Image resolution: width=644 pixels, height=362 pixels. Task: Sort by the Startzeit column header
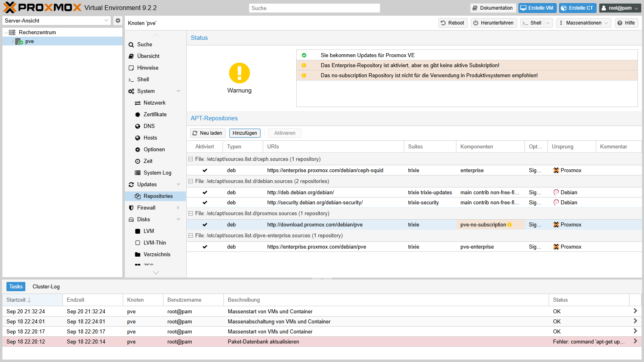[32, 300]
